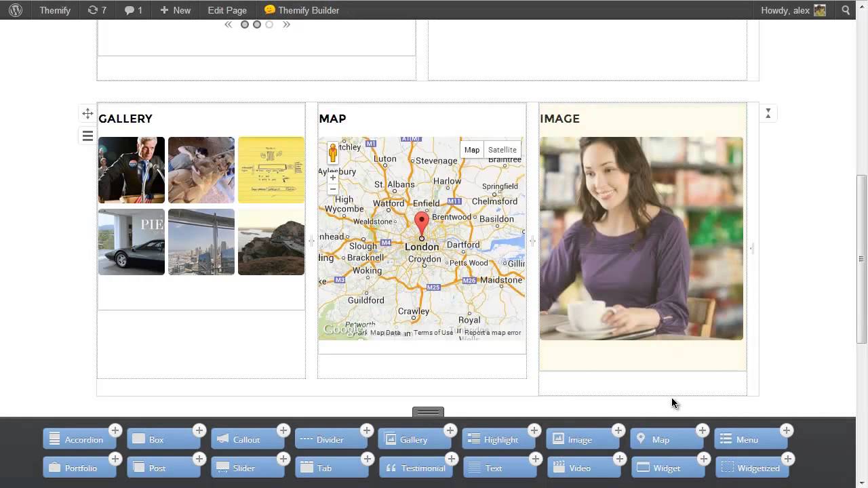This screenshot has height=488, width=868.
Task: Open the row options hamburger icon
Action: pos(87,136)
